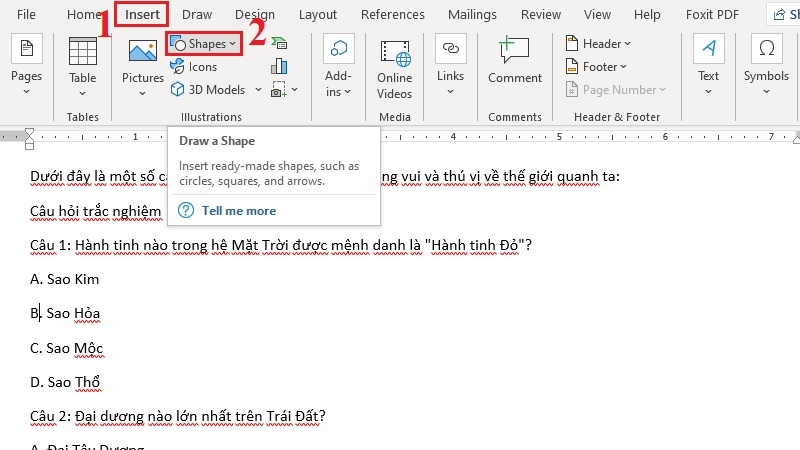The height and width of the screenshot is (450, 800).
Task: Click the question "Câu 2: Đại dương nào"
Action: 178,416
